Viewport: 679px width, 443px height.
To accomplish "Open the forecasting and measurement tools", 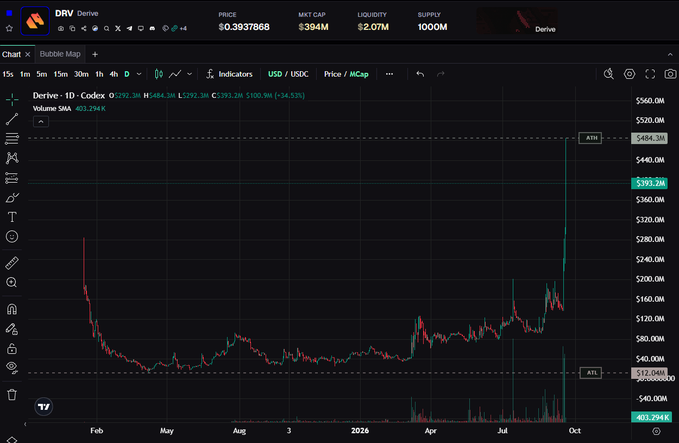I will [12, 178].
